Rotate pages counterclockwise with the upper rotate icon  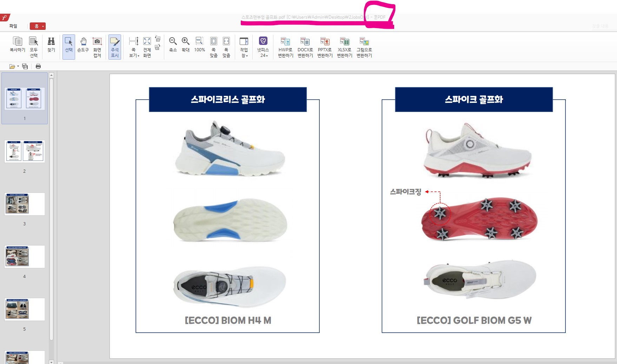158,39
